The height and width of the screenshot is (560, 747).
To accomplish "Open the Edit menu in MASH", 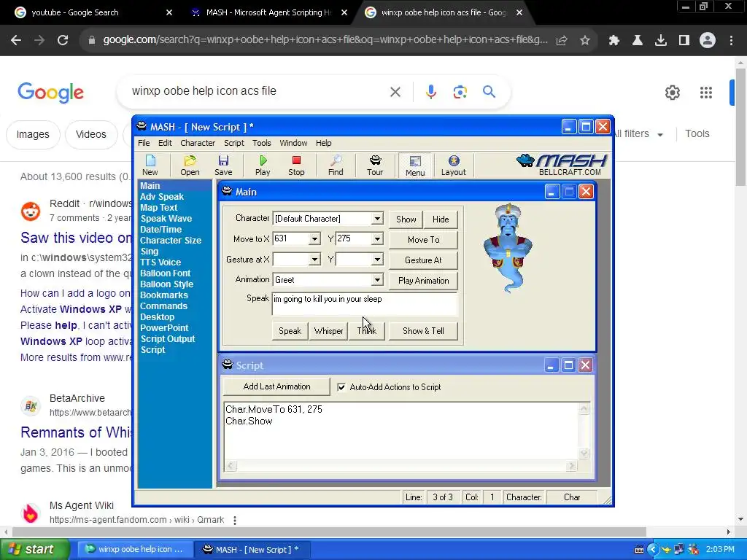I will pos(165,143).
